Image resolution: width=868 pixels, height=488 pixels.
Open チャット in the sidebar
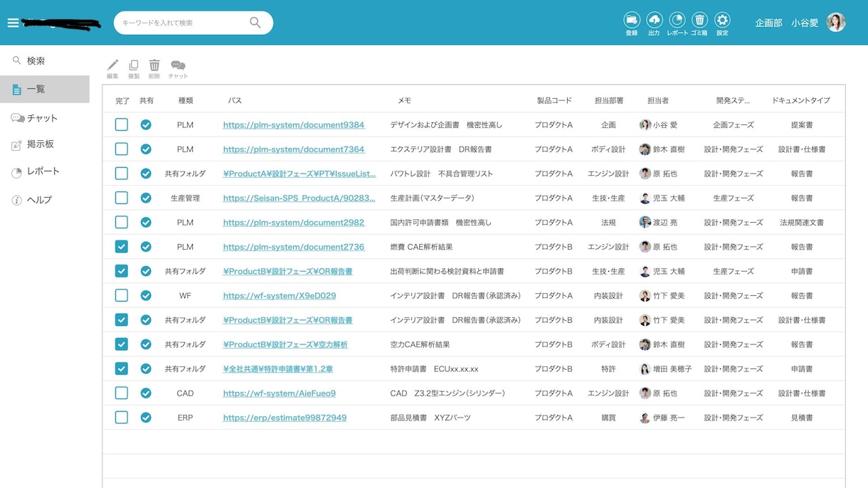(45, 118)
